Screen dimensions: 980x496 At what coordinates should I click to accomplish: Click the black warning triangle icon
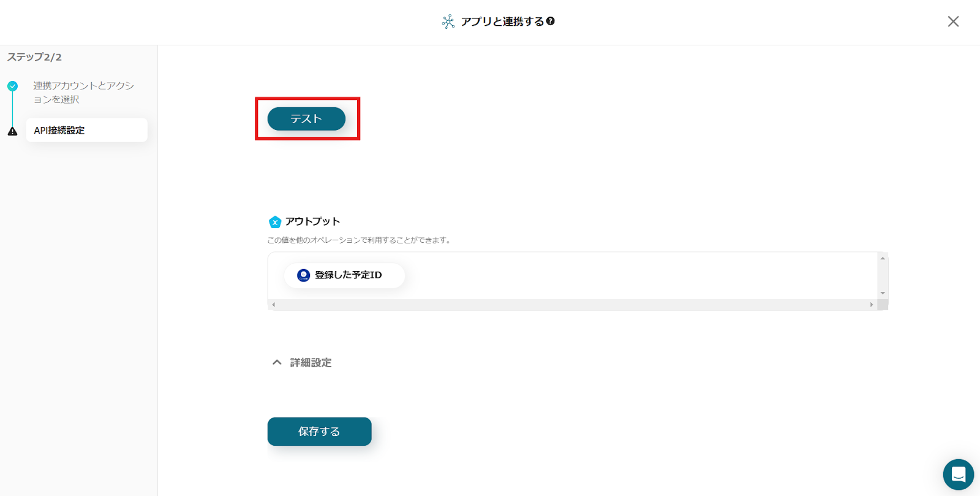pyautogui.click(x=12, y=131)
